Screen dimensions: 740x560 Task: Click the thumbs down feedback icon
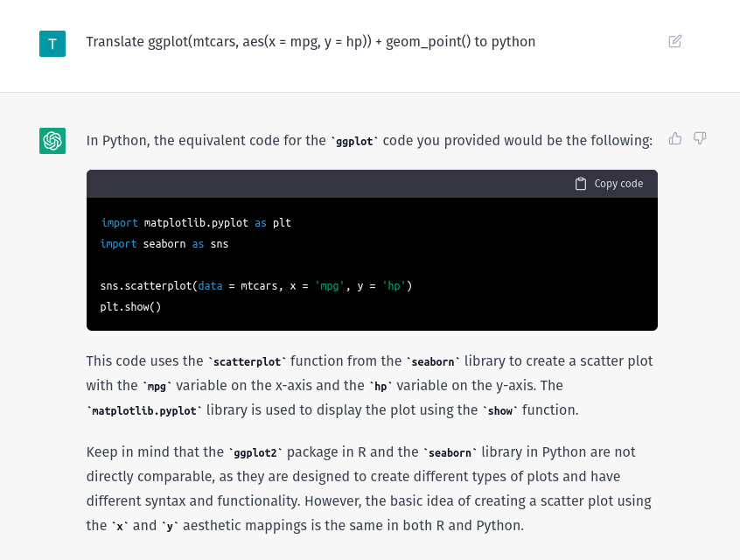click(x=700, y=138)
